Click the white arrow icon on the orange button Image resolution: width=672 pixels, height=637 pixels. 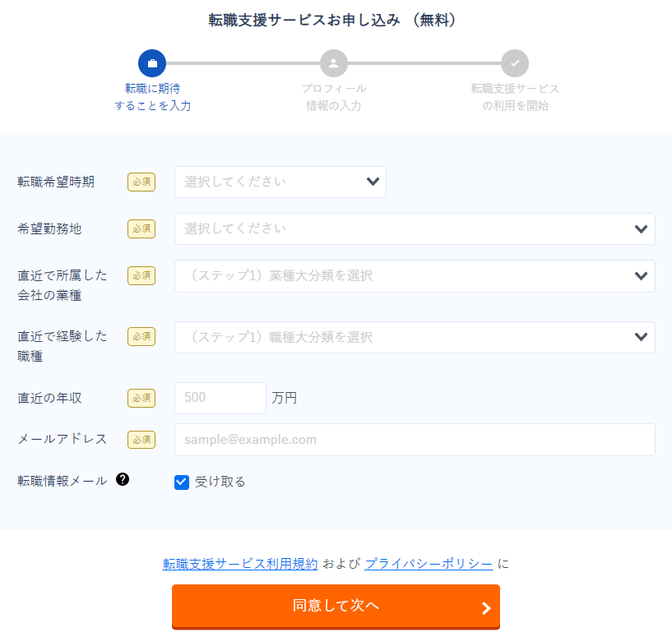484,607
